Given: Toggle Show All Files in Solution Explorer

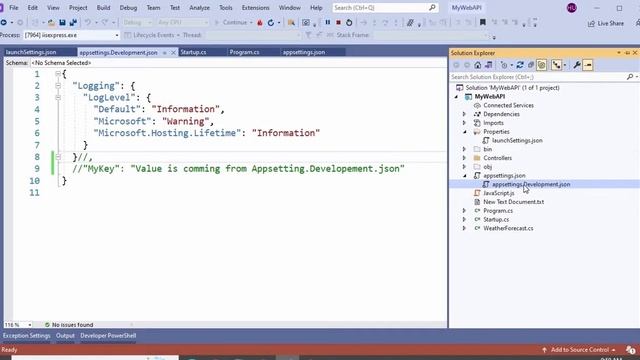Looking at the screenshot, I should coord(542,65).
